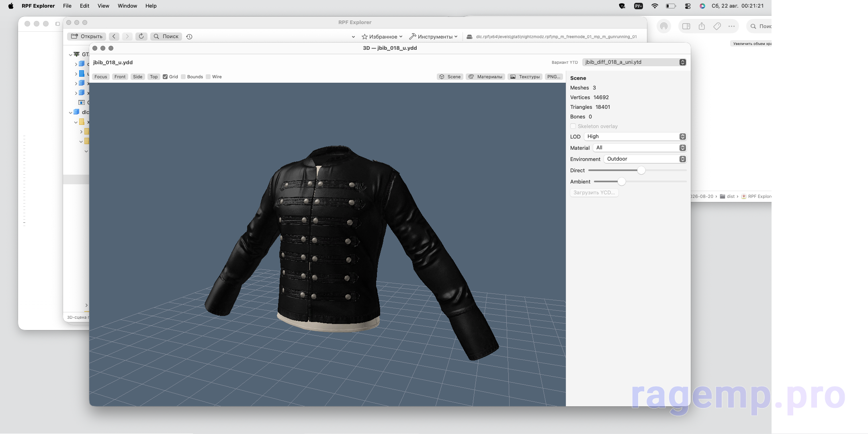Open the Wi-Fi status menu
868x434 pixels.
655,6
